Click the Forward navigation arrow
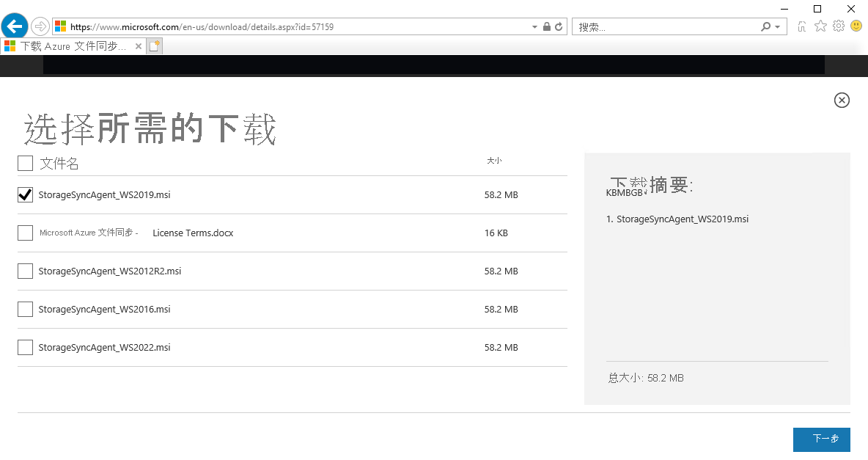The width and height of the screenshot is (868, 460). [x=40, y=26]
